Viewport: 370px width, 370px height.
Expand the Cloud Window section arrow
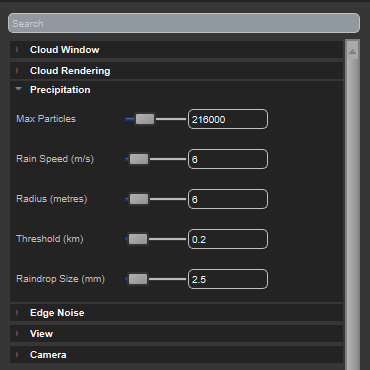[17, 50]
